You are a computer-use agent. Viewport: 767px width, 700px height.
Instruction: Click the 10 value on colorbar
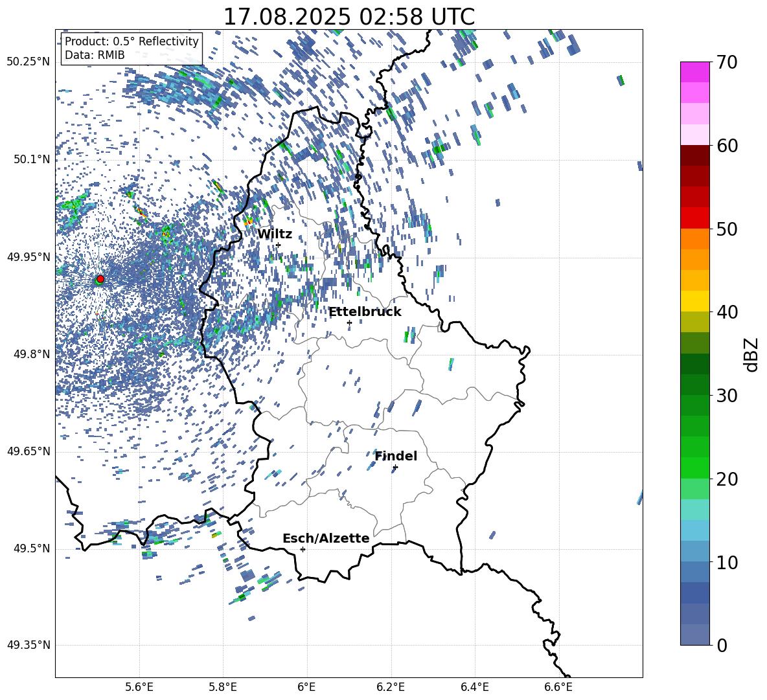(x=727, y=562)
